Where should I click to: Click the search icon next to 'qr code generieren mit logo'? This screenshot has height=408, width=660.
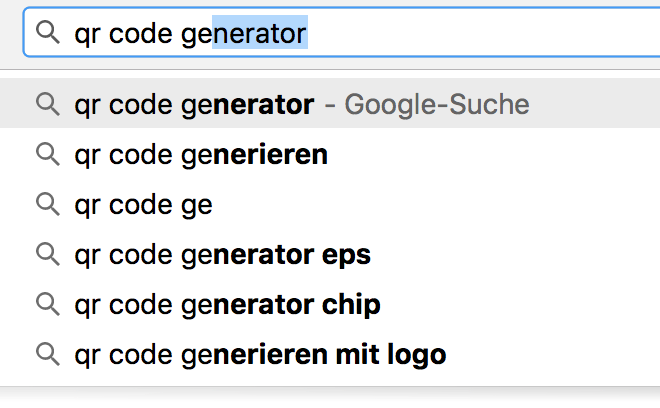47,354
